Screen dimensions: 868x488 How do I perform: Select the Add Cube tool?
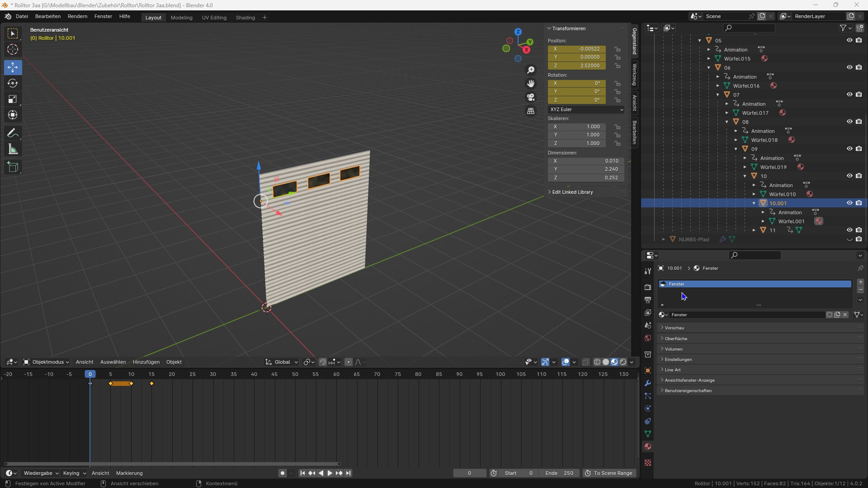[x=13, y=167]
